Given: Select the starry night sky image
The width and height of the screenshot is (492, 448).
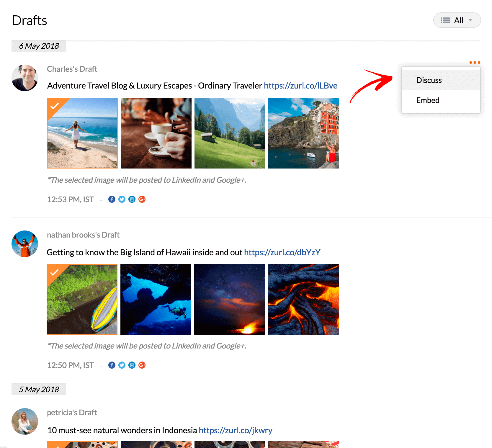Looking at the screenshot, I should [230, 300].
